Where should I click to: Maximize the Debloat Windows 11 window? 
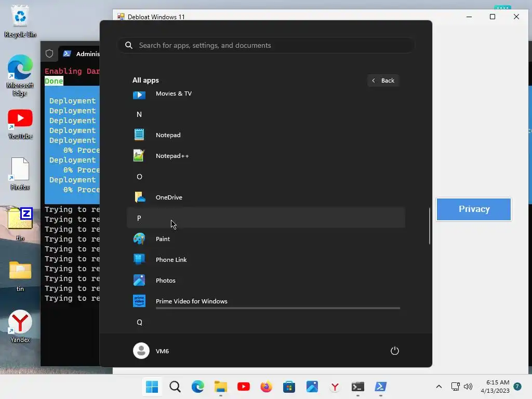coord(493,17)
